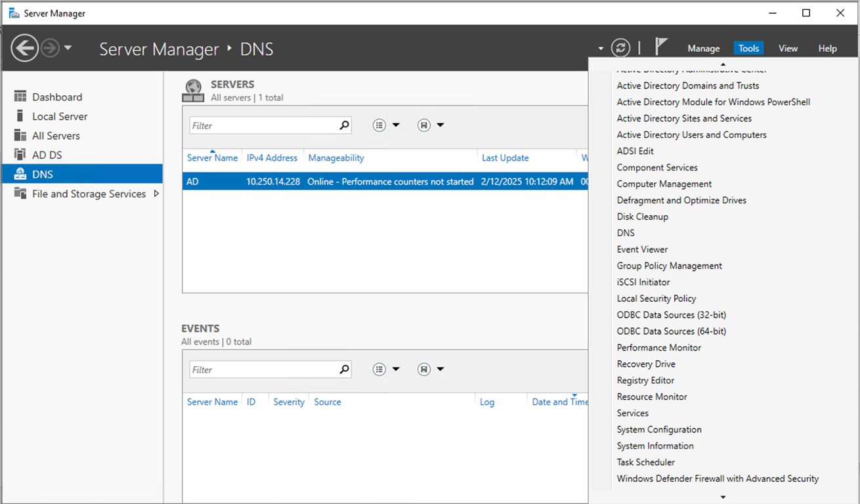Launch Active Directory Users and Computers
Screen dimensions: 860x504
pyautogui.click(x=692, y=135)
